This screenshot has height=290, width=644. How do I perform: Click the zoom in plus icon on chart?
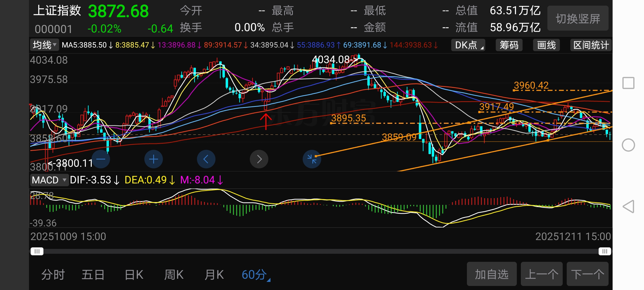pyautogui.click(x=153, y=159)
